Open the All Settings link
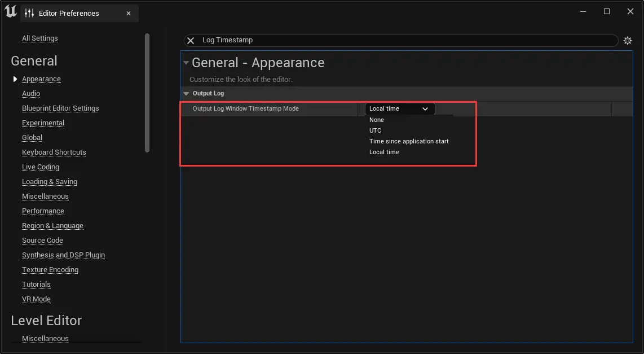This screenshot has width=644, height=354. pyautogui.click(x=40, y=38)
